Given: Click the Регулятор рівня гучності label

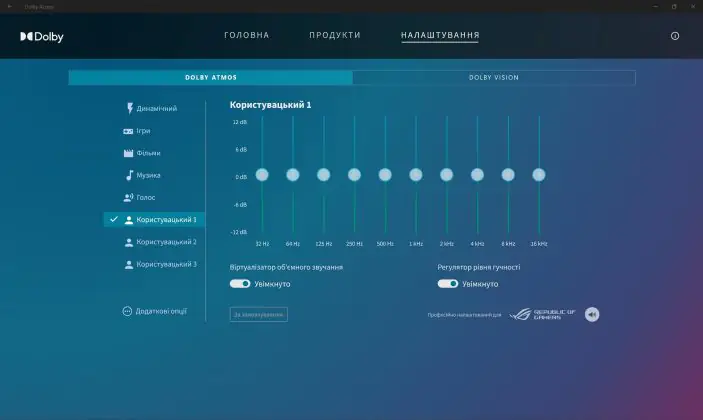Looking at the screenshot, I should click(479, 267).
